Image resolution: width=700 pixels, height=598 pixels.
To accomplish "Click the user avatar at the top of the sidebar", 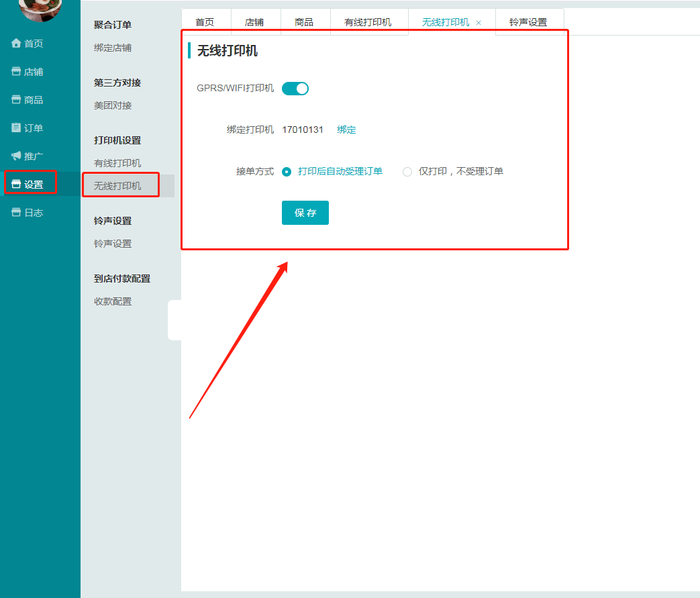I will coord(40,9).
